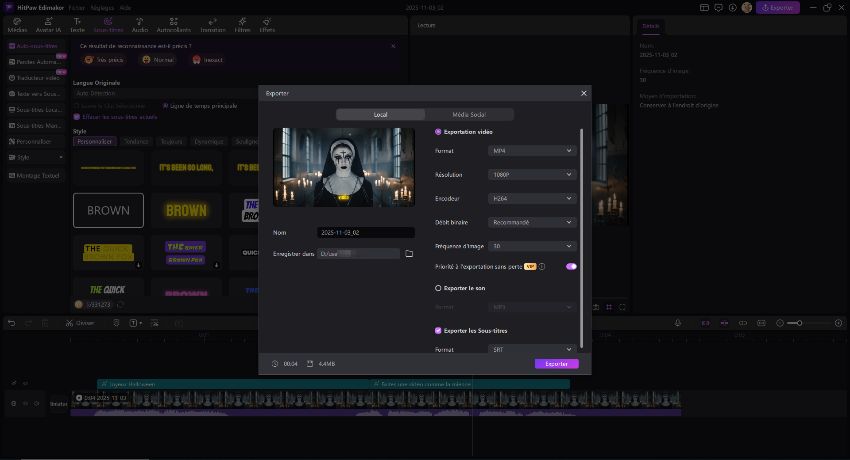
Task: Click the Enregistrer dans path field
Action: 358,254
